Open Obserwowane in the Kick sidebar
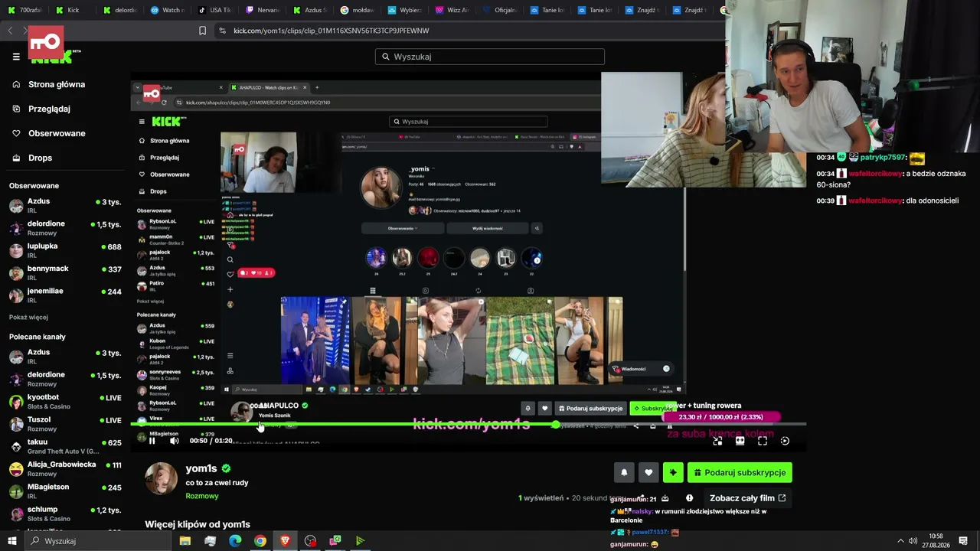Screen dimensions: 980x551 57,133
